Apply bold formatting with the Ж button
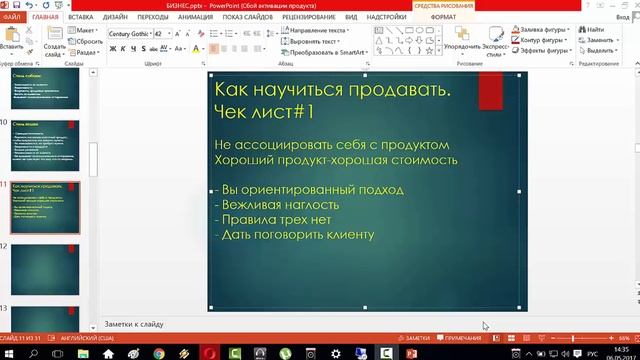The width and height of the screenshot is (640, 360). click(113, 49)
